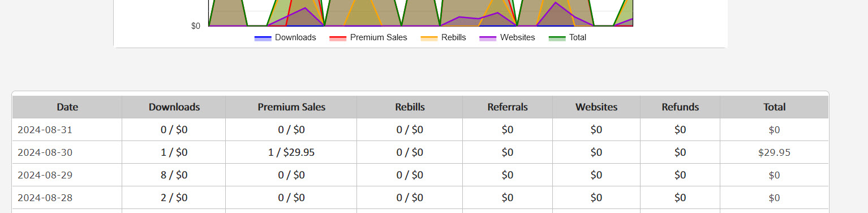Click the Date column header

(x=67, y=107)
